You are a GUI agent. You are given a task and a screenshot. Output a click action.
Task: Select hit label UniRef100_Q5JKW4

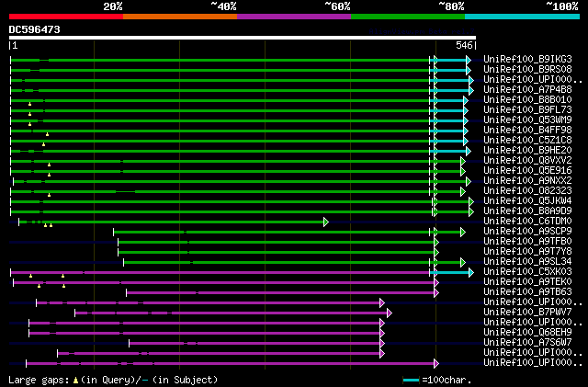527,201
